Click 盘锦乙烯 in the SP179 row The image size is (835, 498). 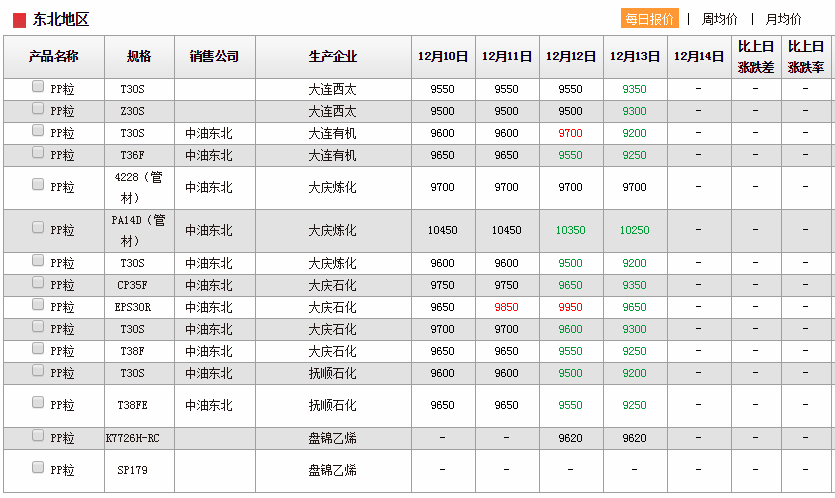[x=332, y=470]
